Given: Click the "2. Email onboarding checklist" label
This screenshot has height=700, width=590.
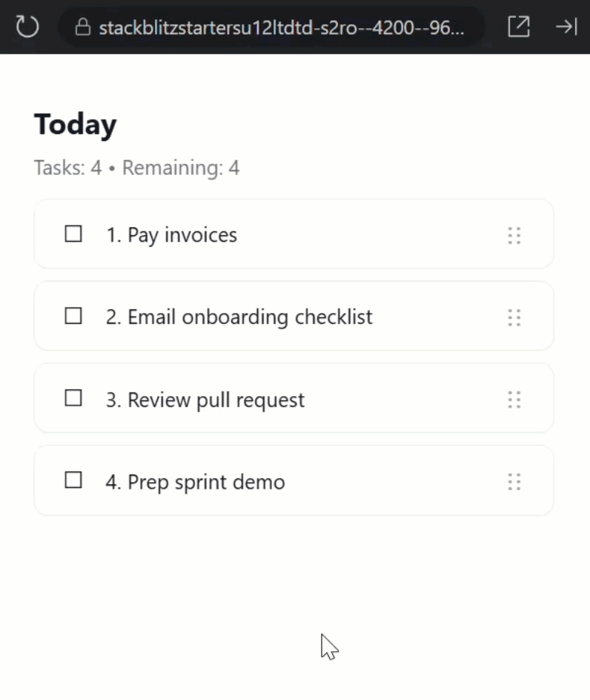Looking at the screenshot, I should pos(239,317).
